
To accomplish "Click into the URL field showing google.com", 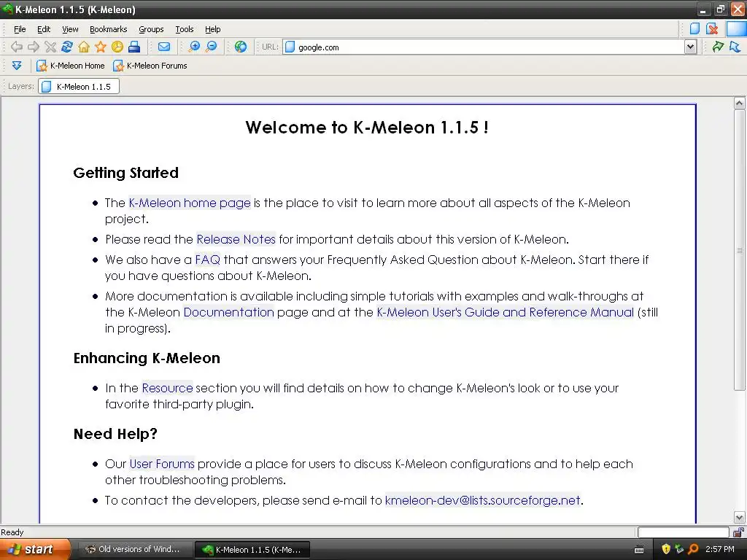I will click(489, 47).
